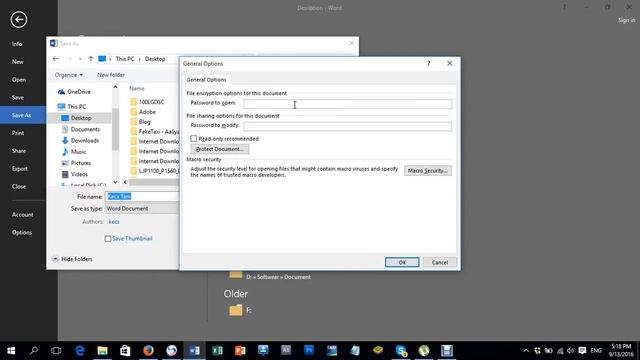Click the author name kecs
The width and height of the screenshot is (640, 360).
(114, 222)
